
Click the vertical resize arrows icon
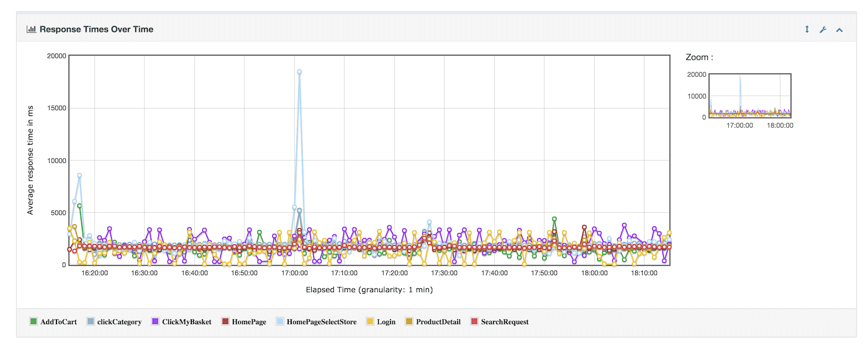(x=807, y=29)
